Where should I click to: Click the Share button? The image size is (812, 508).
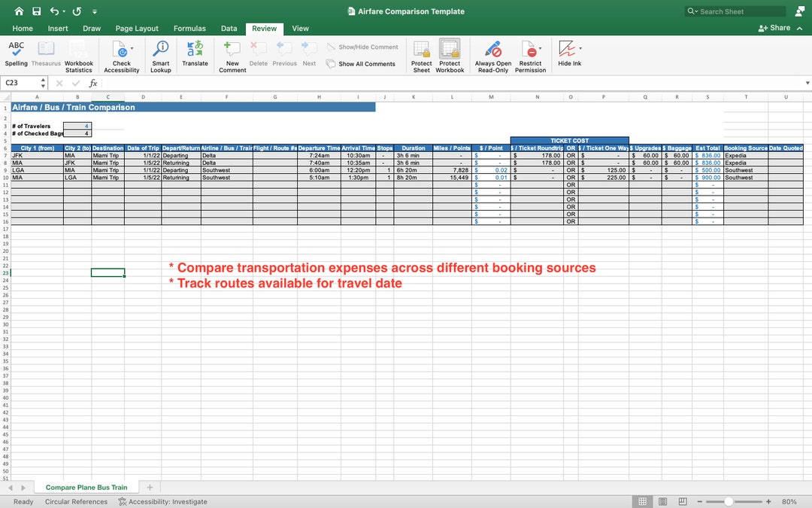[774, 27]
